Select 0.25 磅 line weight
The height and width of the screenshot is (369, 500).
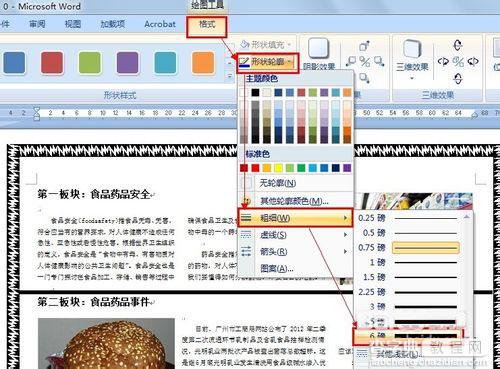click(409, 218)
